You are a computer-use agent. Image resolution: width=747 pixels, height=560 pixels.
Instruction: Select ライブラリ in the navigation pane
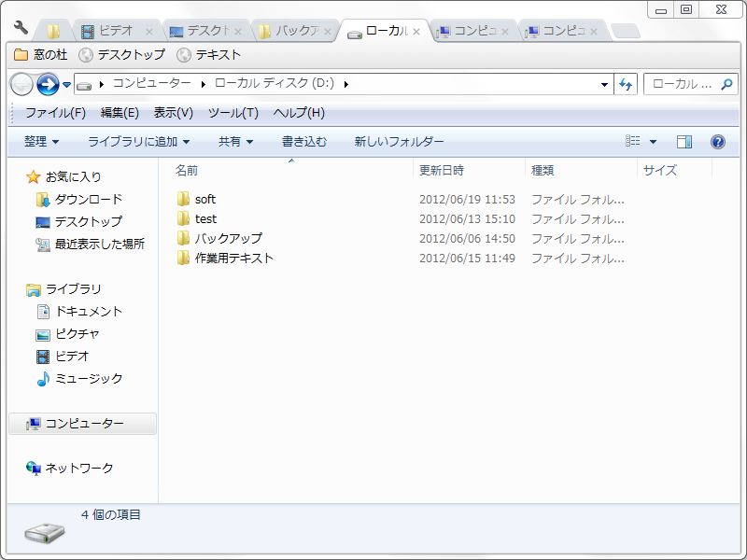(x=63, y=289)
